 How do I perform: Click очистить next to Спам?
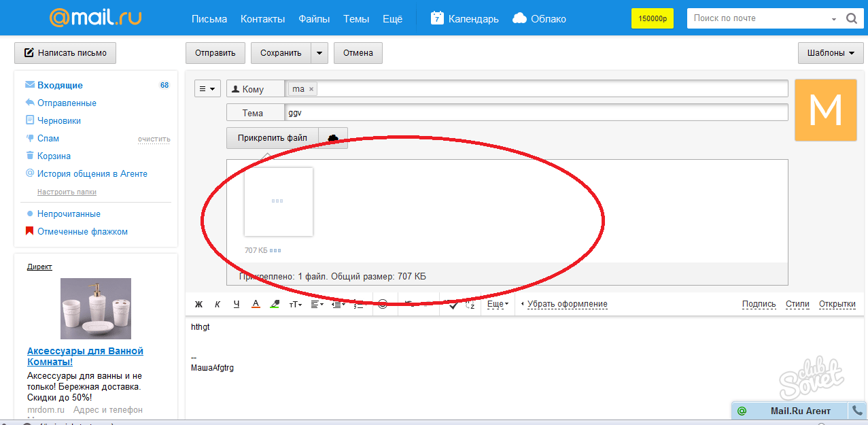point(154,139)
